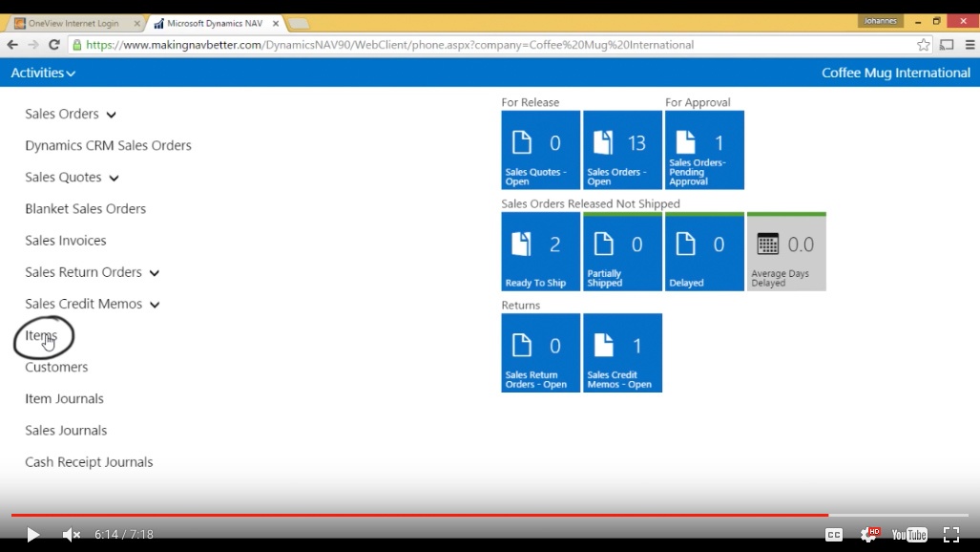The width and height of the screenshot is (980, 552).
Task: Unmute the video volume icon
Action: [x=72, y=535]
